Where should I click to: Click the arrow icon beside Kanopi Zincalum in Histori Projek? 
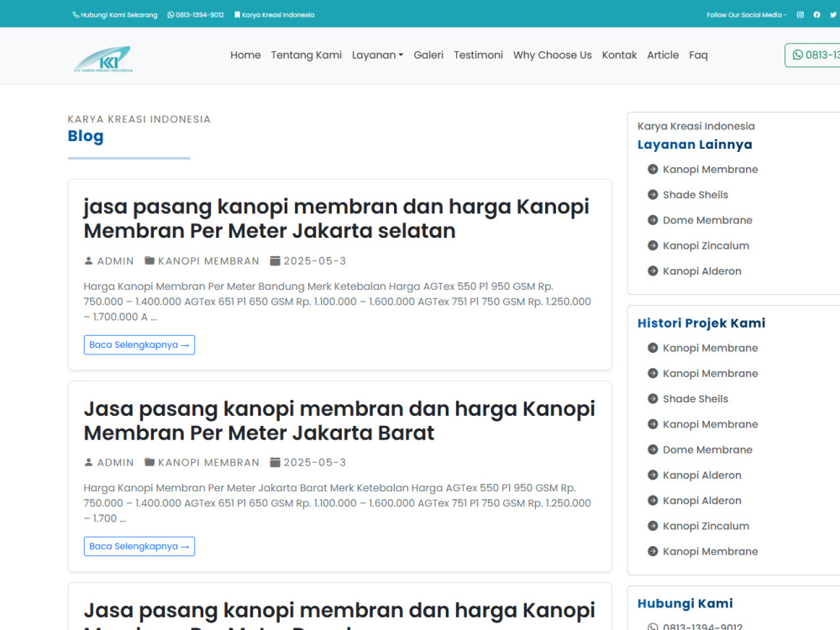click(x=653, y=526)
